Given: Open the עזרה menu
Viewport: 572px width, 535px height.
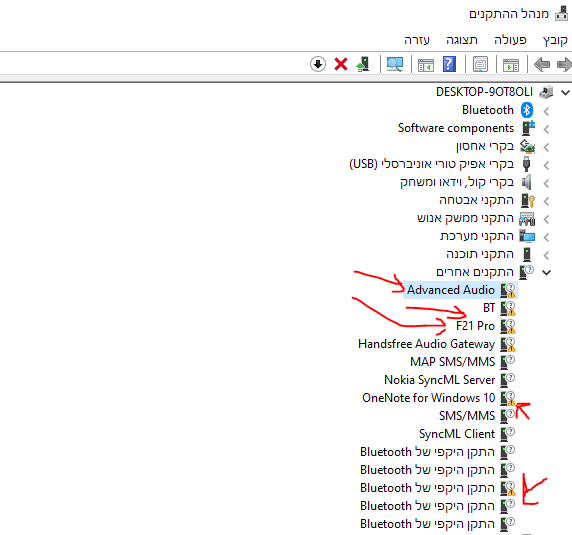Looking at the screenshot, I should 417,40.
